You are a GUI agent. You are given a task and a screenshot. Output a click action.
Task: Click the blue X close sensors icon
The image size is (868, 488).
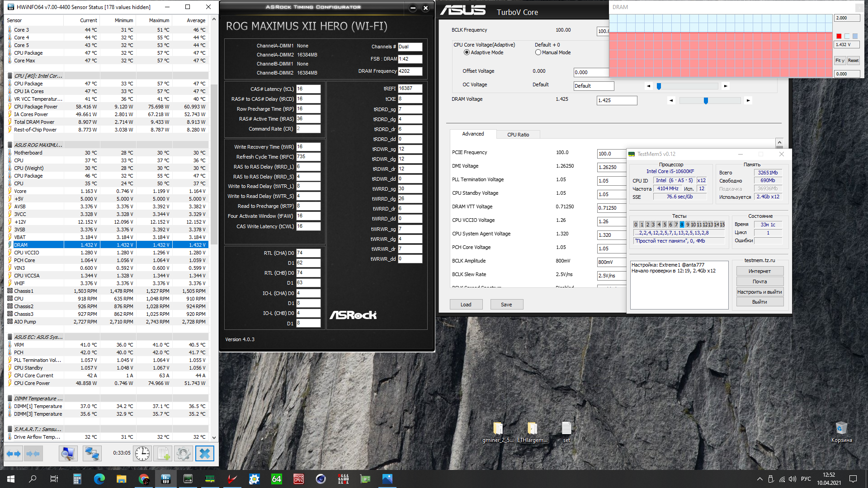(x=204, y=453)
